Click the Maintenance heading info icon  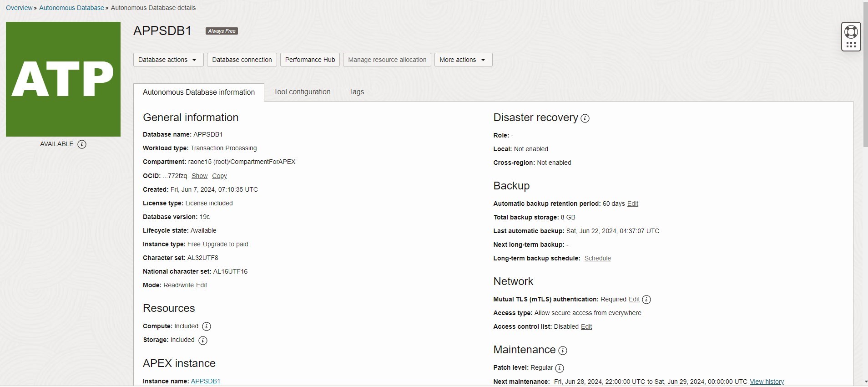click(563, 351)
